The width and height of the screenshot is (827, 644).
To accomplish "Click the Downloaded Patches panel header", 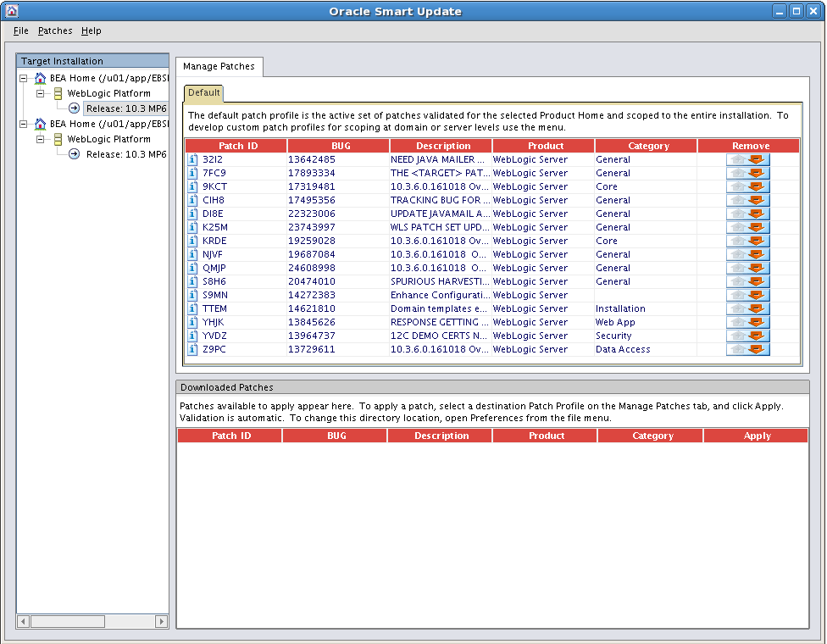I will tap(492, 387).
